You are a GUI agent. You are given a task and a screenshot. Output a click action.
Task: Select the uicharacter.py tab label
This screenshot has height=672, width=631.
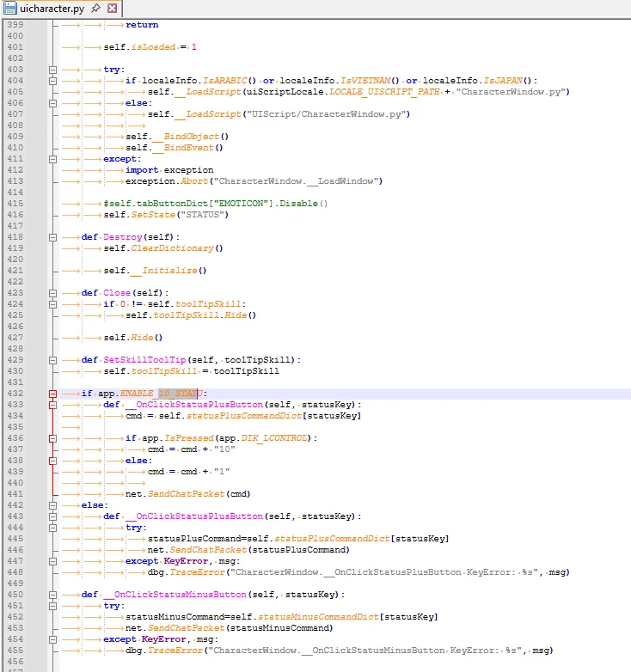(53, 9)
